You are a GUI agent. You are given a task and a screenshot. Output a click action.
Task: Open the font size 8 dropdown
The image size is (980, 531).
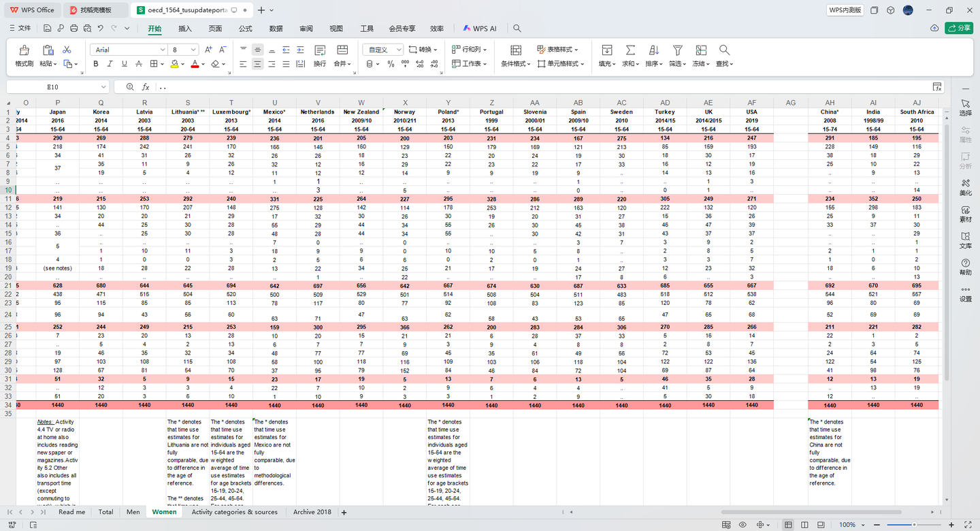194,50
